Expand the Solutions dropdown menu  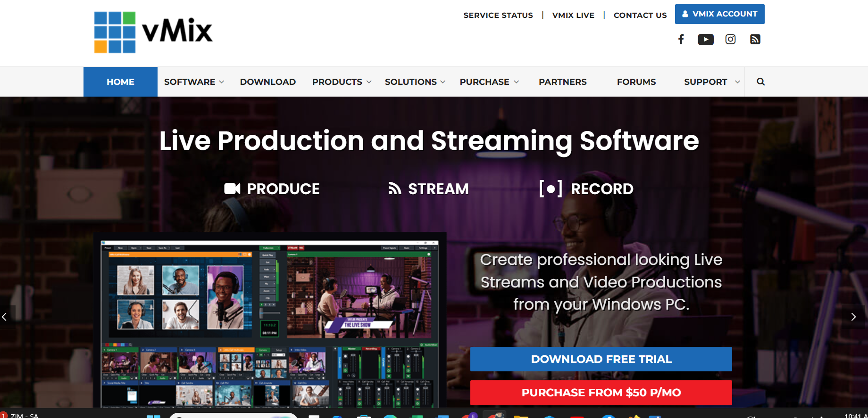(x=415, y=82)
